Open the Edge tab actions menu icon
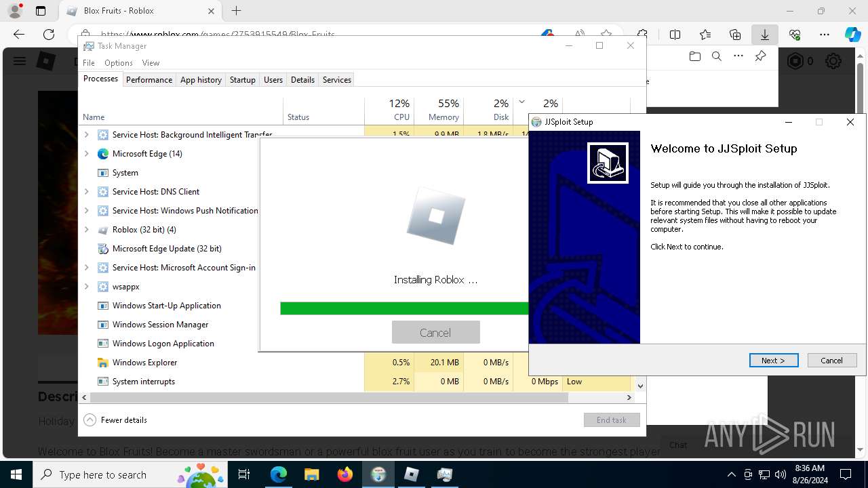 41,11
